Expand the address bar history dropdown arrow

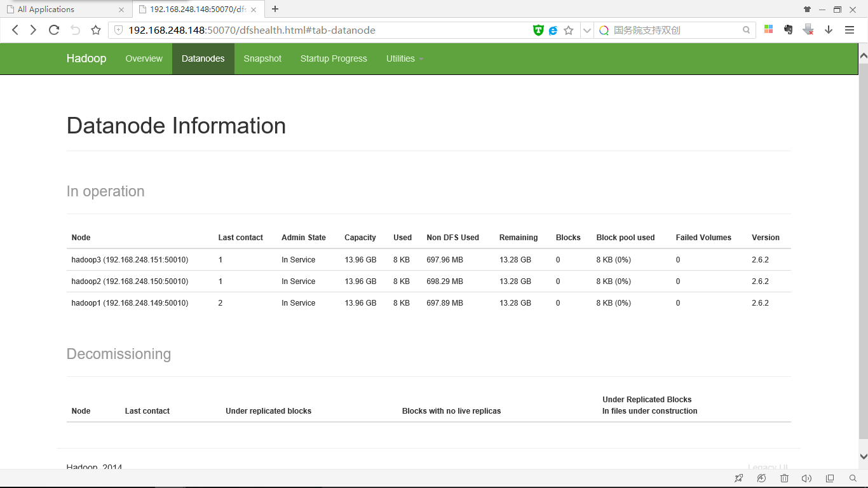(587, 30)
